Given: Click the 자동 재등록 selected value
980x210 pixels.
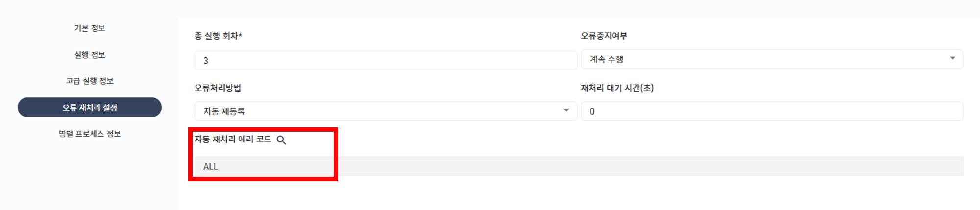Looking at the screenshot, I should pyautogui.click(x=224, y=111).
